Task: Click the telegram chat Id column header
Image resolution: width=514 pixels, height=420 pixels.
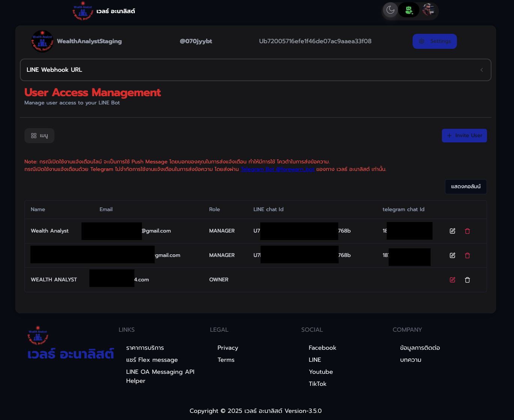Action: click(403, 209)
